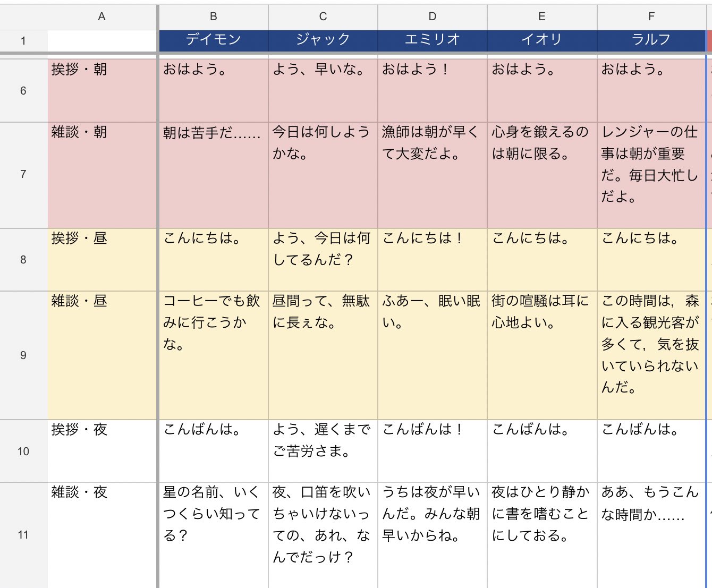Select column F header
712x588 pixels.
[651, 17]
